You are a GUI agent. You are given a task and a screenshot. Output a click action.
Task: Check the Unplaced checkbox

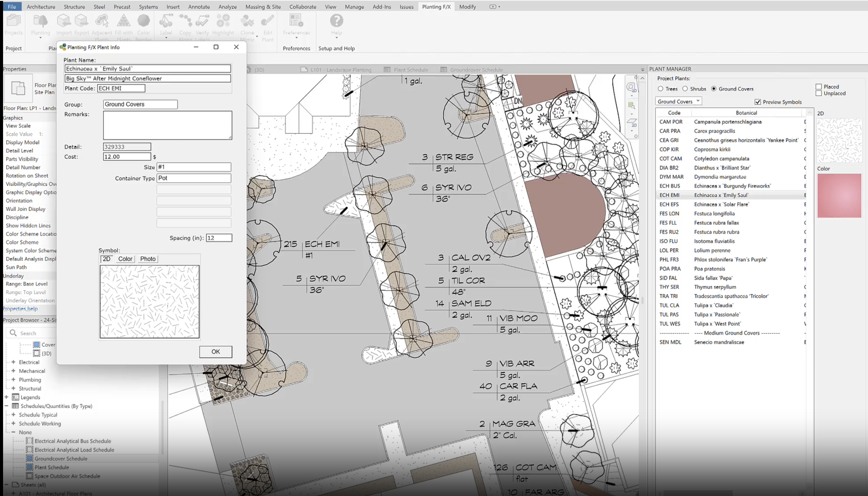[819, 93]
